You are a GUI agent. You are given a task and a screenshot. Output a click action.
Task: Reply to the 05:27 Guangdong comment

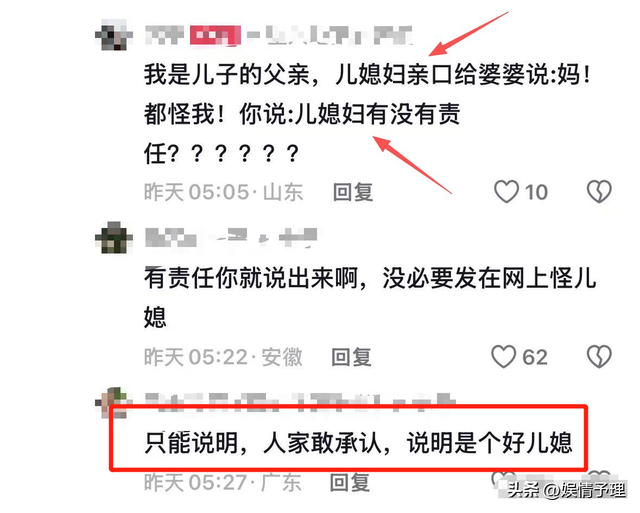(x=350, y=482)
